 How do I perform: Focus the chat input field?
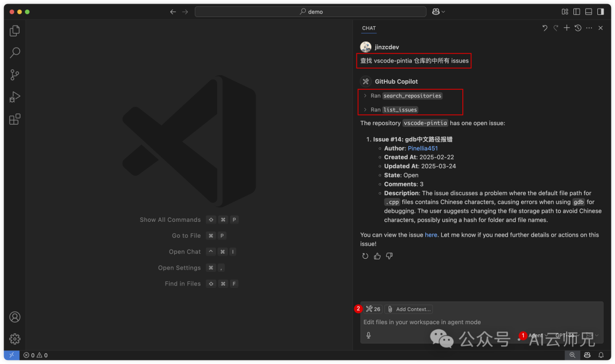click(x=482, y=322)
